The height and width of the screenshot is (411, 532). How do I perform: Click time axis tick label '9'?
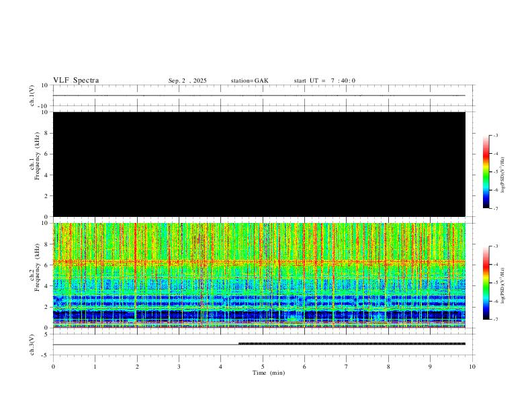pos(430,367)
